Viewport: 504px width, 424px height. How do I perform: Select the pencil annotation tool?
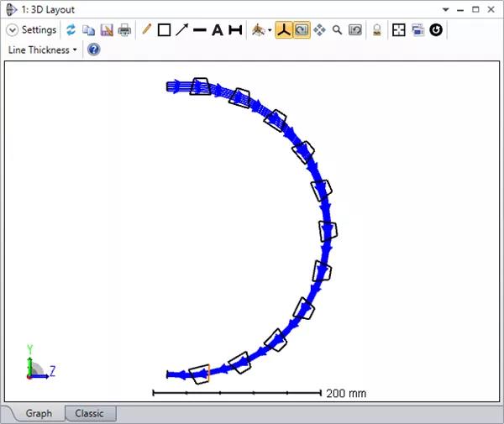(x=147, y=30)
